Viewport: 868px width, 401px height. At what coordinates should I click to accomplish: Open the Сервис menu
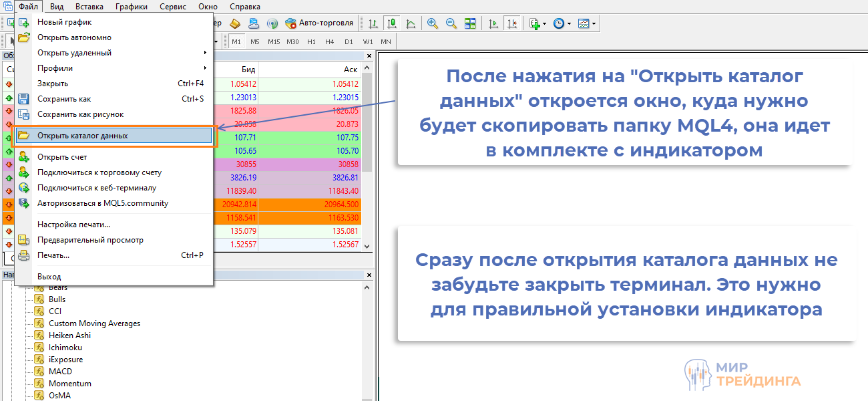click(172, 6)
